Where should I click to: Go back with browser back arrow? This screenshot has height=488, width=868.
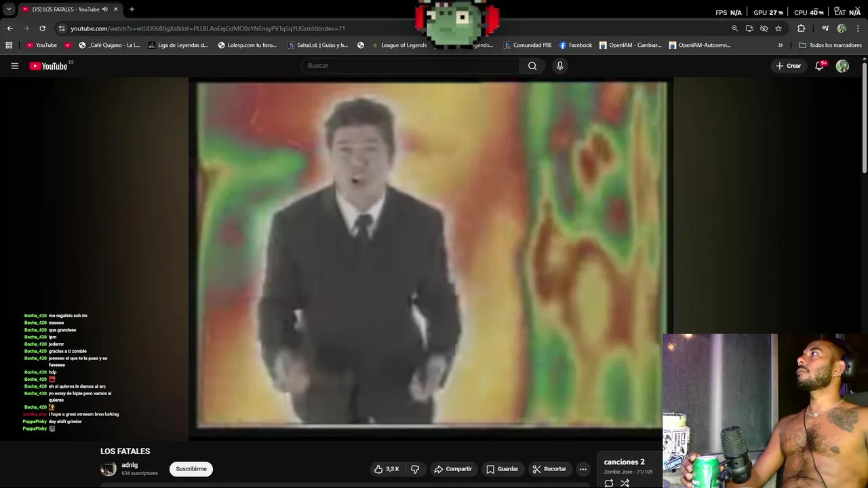[x=9, y=28]
